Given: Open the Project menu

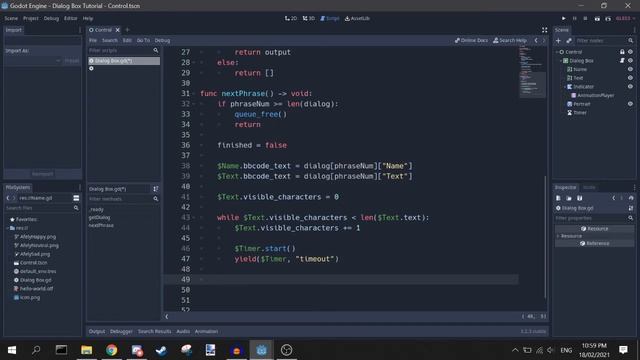Looking at the screenshot, I should click(31, 18).
